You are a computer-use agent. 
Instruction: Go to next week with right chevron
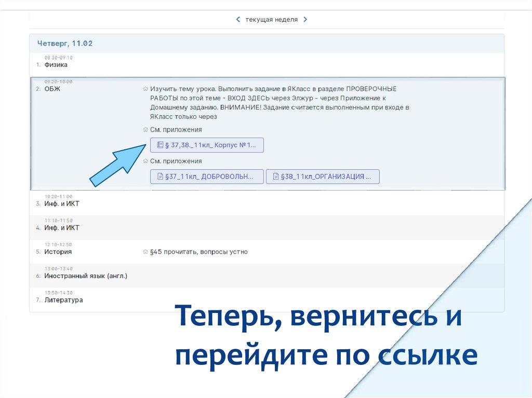click(x=305, y=19)
